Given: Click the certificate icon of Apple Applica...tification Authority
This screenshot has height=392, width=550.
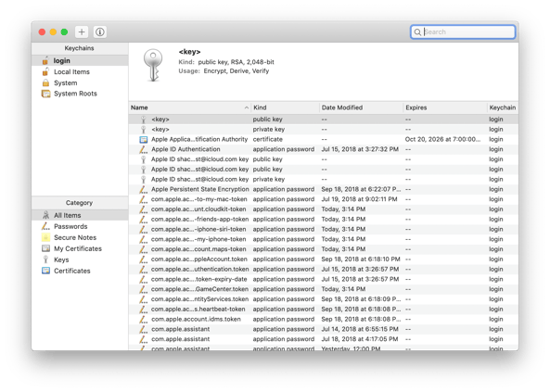Looking at the screenshot, I should coord(144,140).
